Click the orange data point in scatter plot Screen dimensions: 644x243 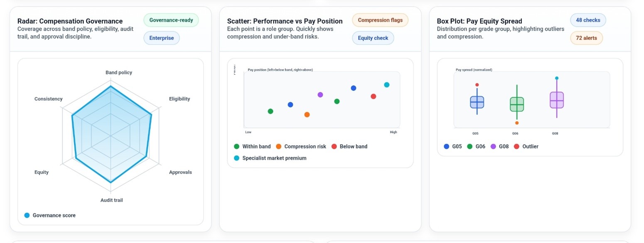pos(307,114)
